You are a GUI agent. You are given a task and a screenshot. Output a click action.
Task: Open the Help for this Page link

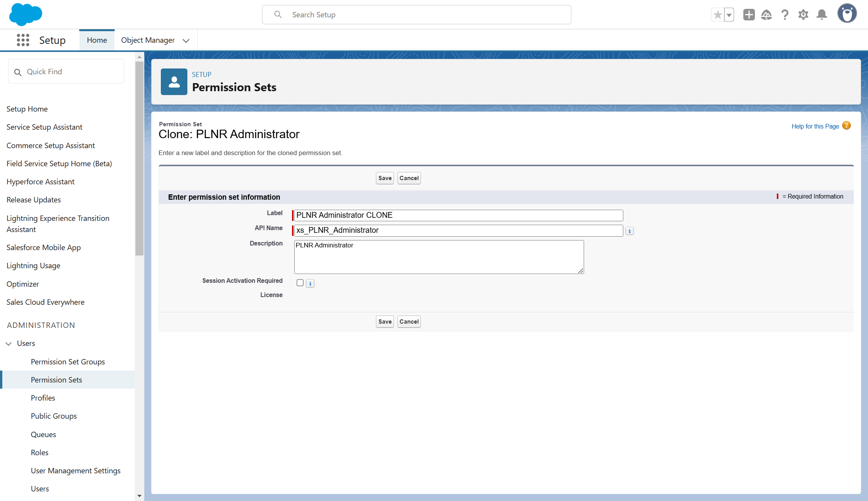815,126
